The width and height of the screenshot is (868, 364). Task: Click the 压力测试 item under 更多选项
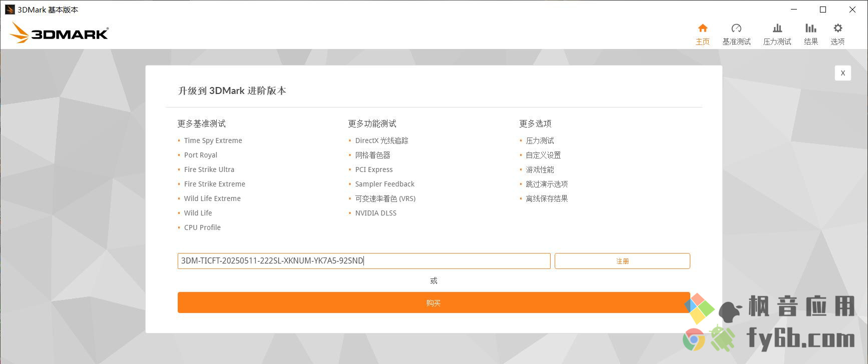540,140
